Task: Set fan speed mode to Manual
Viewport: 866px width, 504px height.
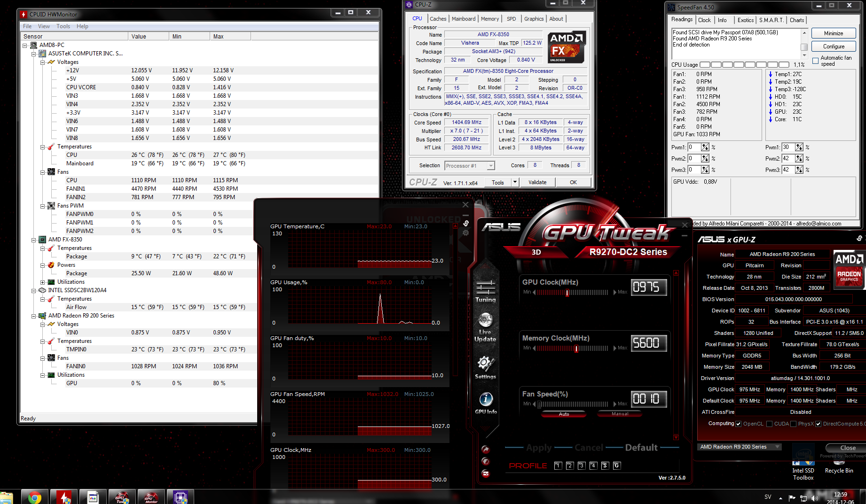Action: coord(620,414)
